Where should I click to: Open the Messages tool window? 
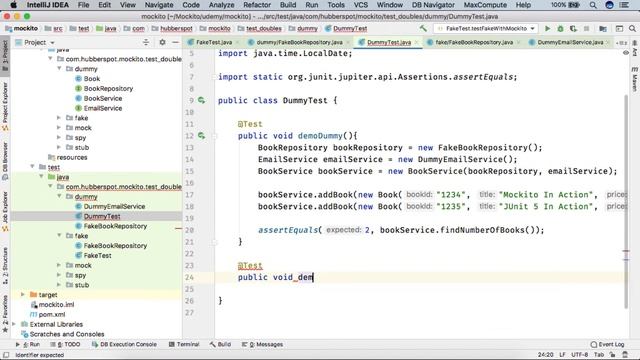(262, 344)
